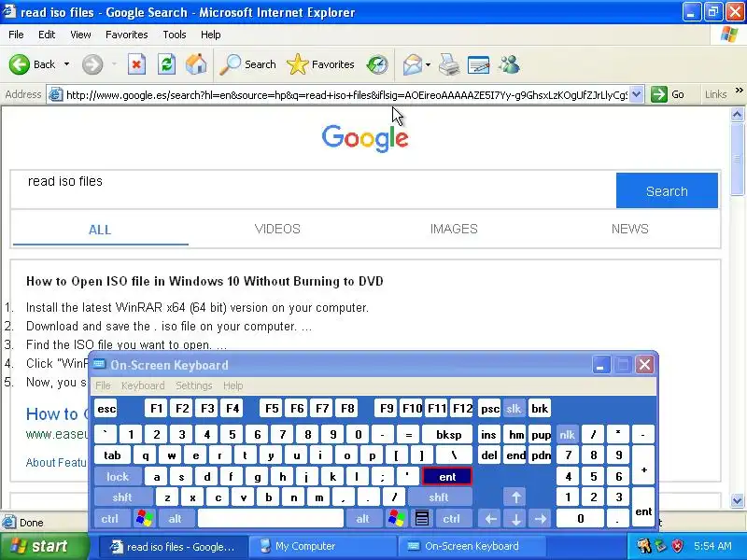Image resolution: width=747 pixels, height=560 pixels.
Task: Click the page vertical scrollbar thumb
Action: (x=737, y=158)
